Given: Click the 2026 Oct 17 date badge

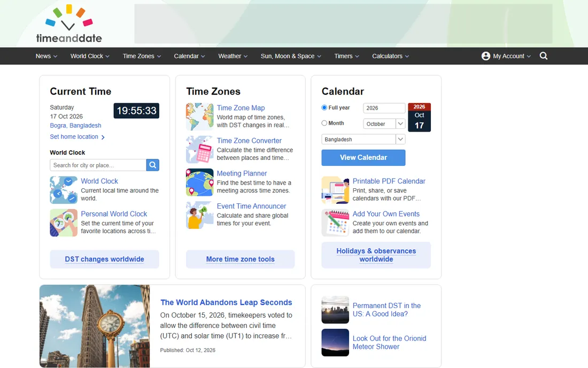Looking at the screenshot, I should tap(419, 118).
